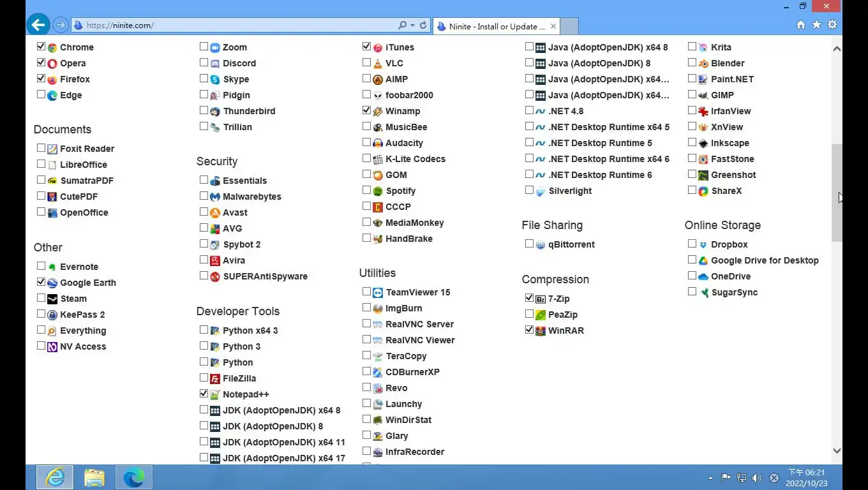Click the VLC cone icon
The height and width of the screenshot is (490, 868).
tap(378, 64)
